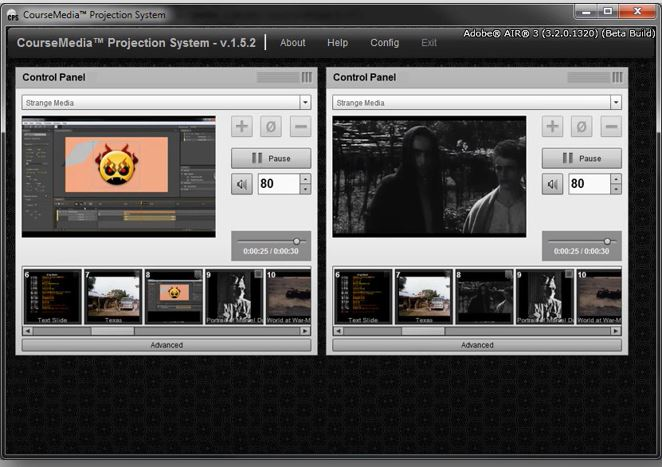Pause playback in the right Control Panel
662x467 pixels.
[x=582, y=158]
